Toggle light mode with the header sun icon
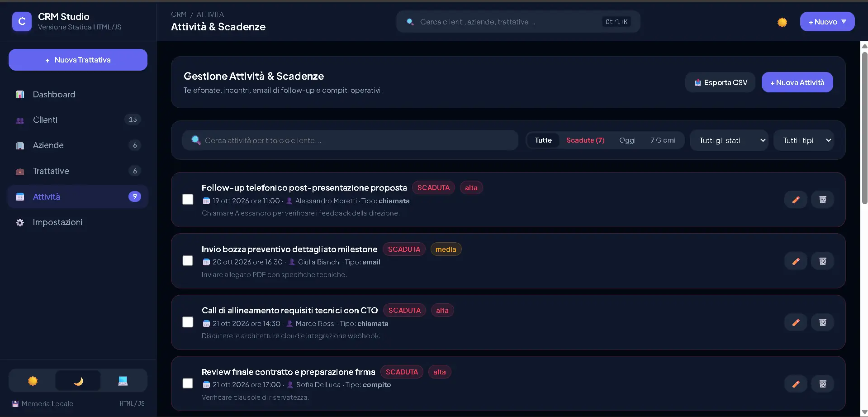The height and width of the screenshot is (417, 868). pos(782,22)
